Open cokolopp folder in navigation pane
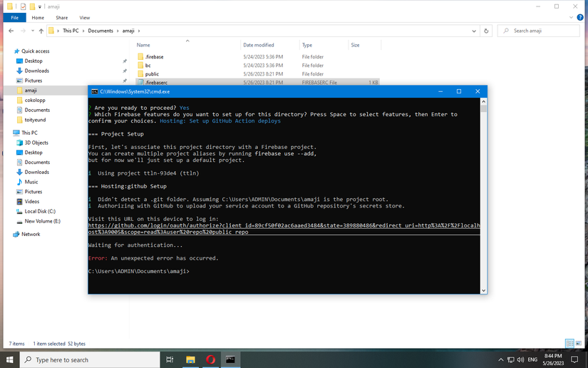588x368 pixels. [35, 100]
